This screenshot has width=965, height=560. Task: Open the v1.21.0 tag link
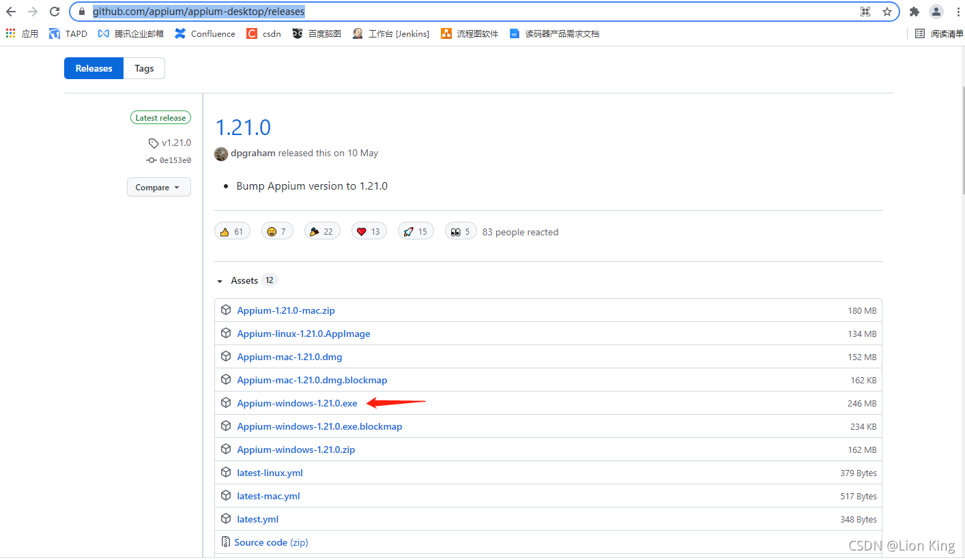170,143
